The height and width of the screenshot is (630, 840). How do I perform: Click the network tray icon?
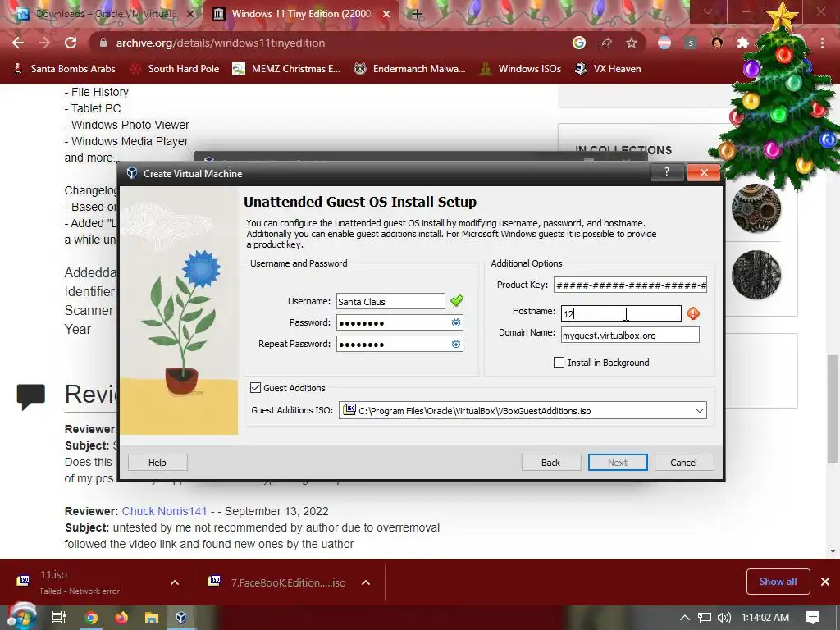coord(705,618)
